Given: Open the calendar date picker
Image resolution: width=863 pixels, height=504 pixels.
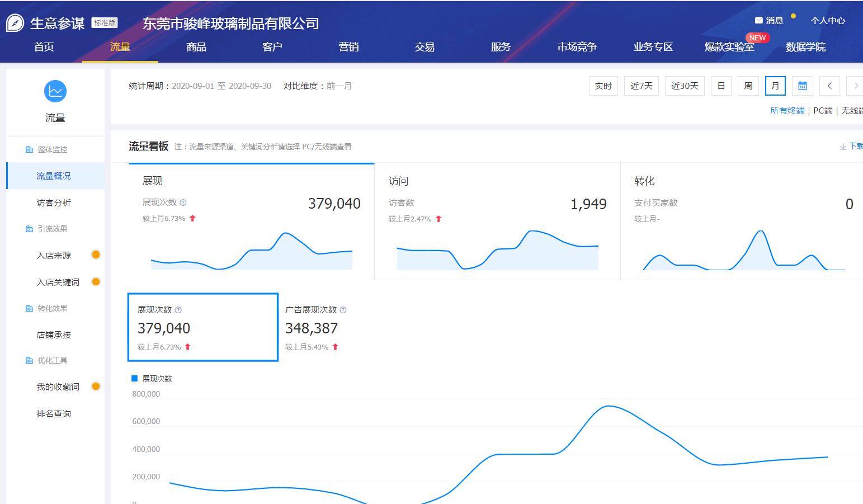Looking at the screenshot, I should 802,86.
